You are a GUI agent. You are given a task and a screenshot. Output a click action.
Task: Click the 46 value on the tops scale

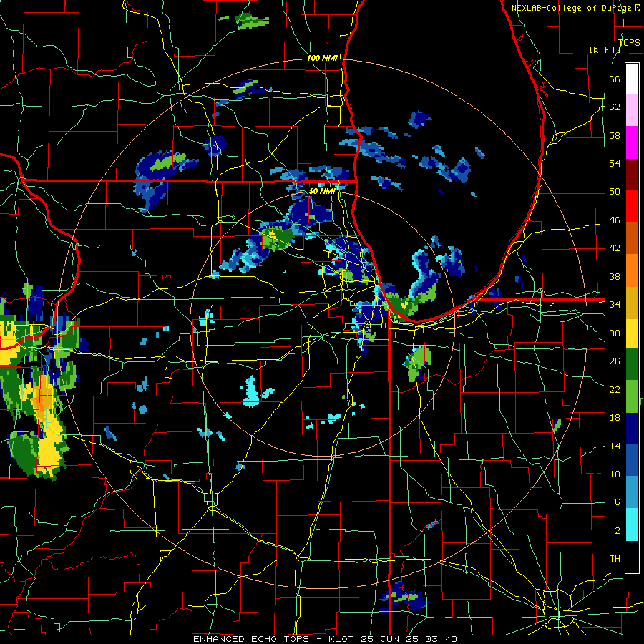point(615,220)
